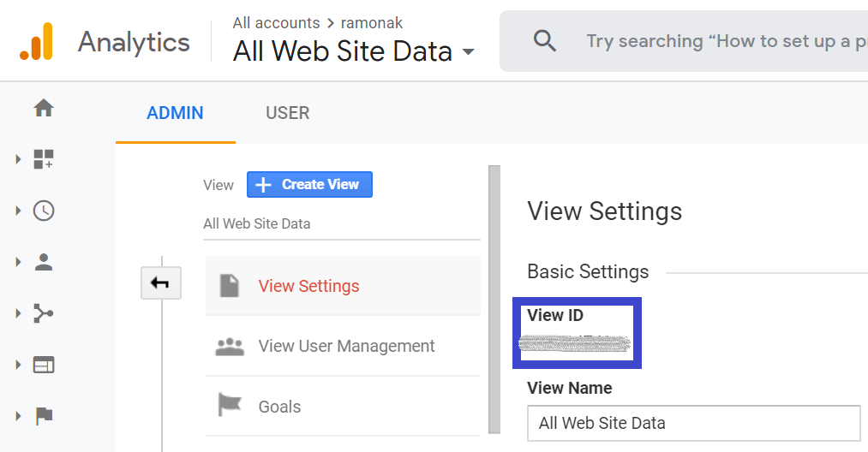Open the Conversions flag icon
This screenshot has height=452, width=868.
44,416
